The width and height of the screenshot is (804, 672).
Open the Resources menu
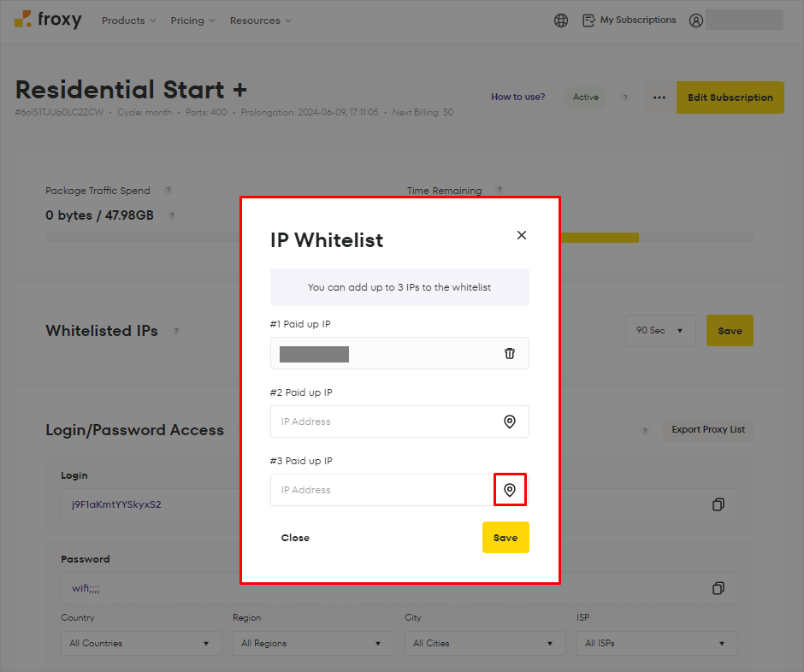[260, 20]
